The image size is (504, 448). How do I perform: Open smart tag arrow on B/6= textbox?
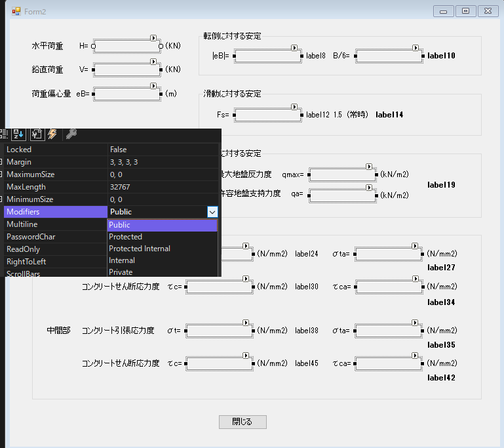click(416, 48)
